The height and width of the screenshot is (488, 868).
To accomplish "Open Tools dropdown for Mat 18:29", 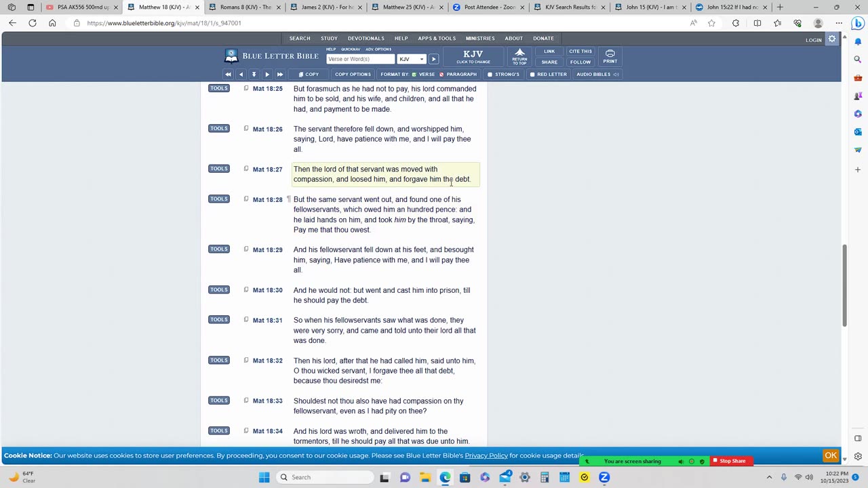I will tap(218, 249).
